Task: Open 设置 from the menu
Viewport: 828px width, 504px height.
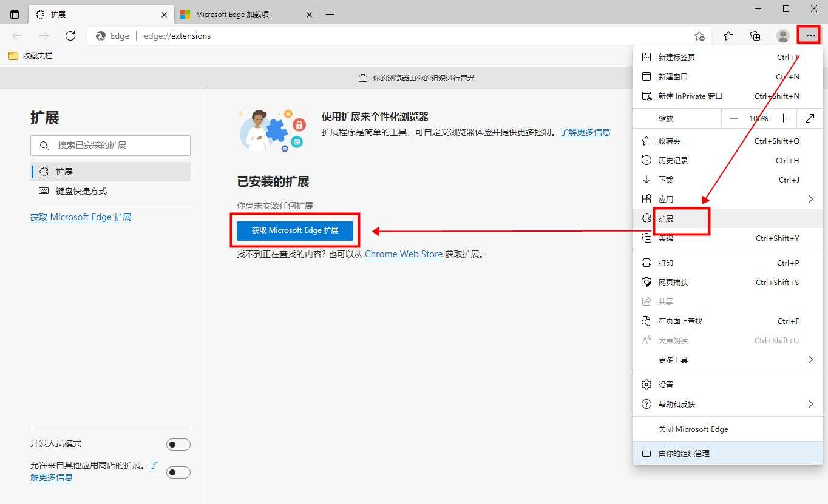Action: pos(728,385)
